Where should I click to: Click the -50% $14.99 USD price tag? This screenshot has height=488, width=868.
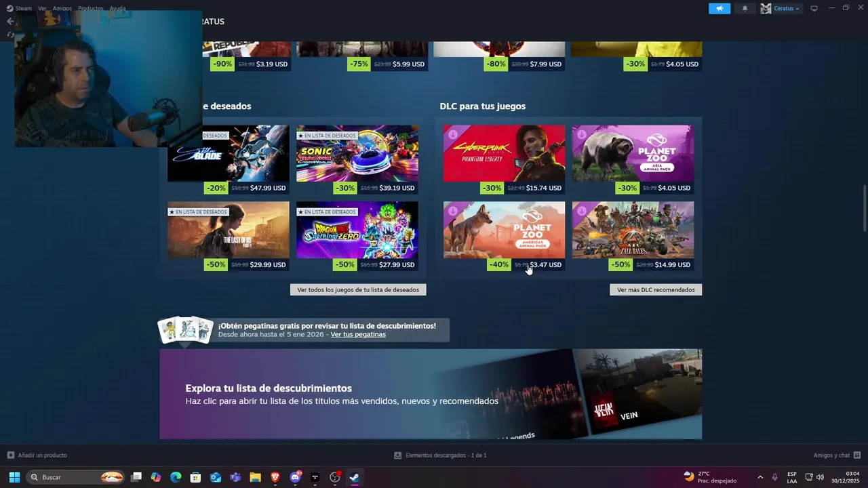[651, 264]
